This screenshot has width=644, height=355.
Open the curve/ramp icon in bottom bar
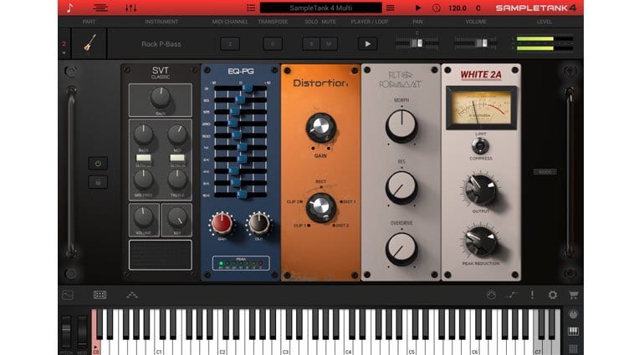pyautogui.click(x=512, y=295)
